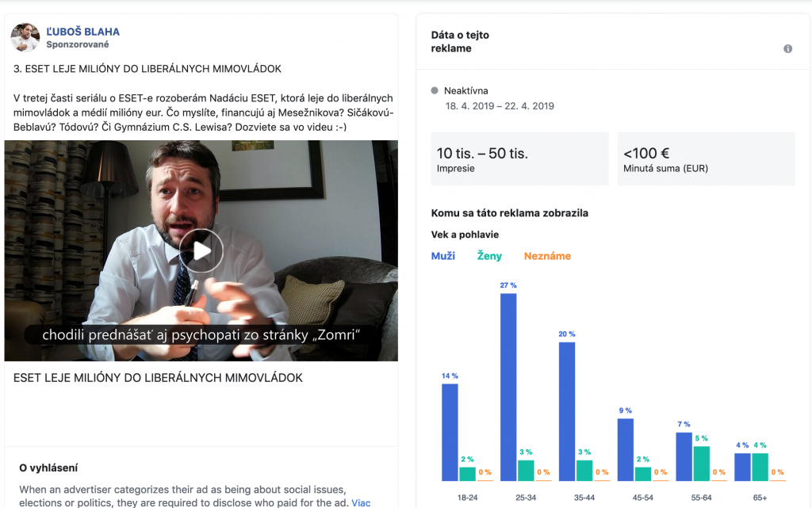Click the Sponzorované label under the name

pos(78,44)
